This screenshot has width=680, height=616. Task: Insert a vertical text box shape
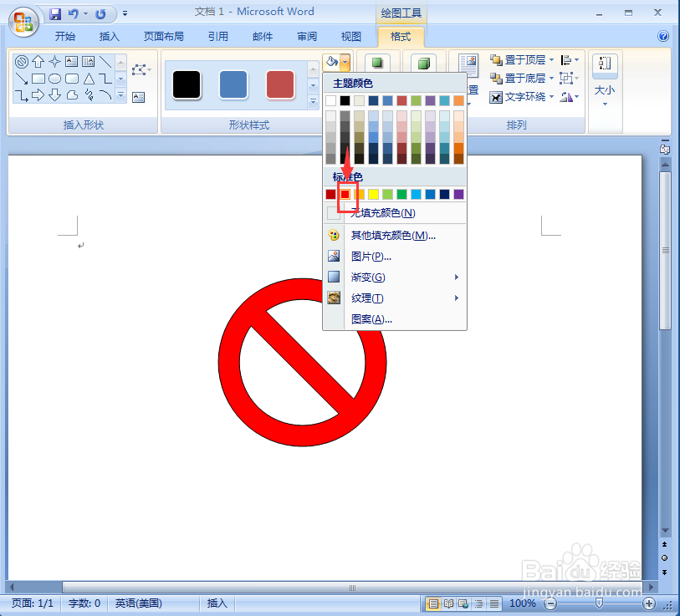tap(88, 62)
